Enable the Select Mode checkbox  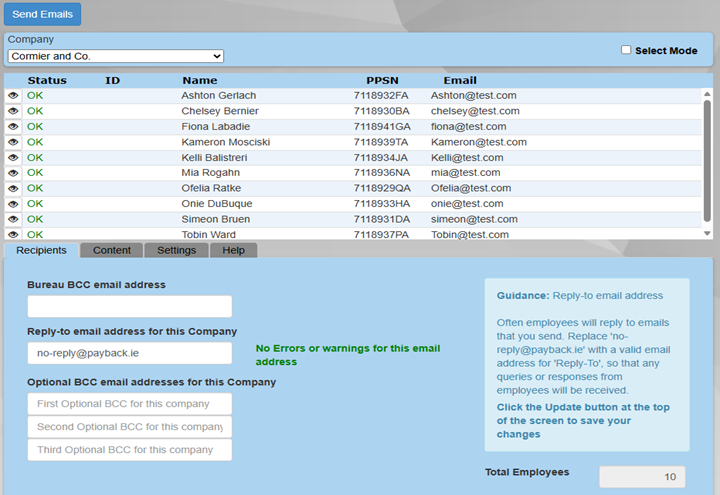point(626,50)
